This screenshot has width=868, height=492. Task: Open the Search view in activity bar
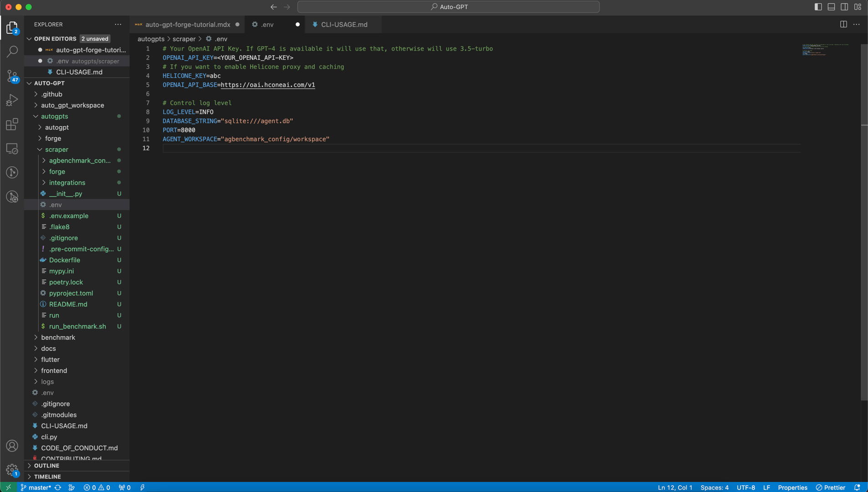pyautogui.click(x=12, y=51)
